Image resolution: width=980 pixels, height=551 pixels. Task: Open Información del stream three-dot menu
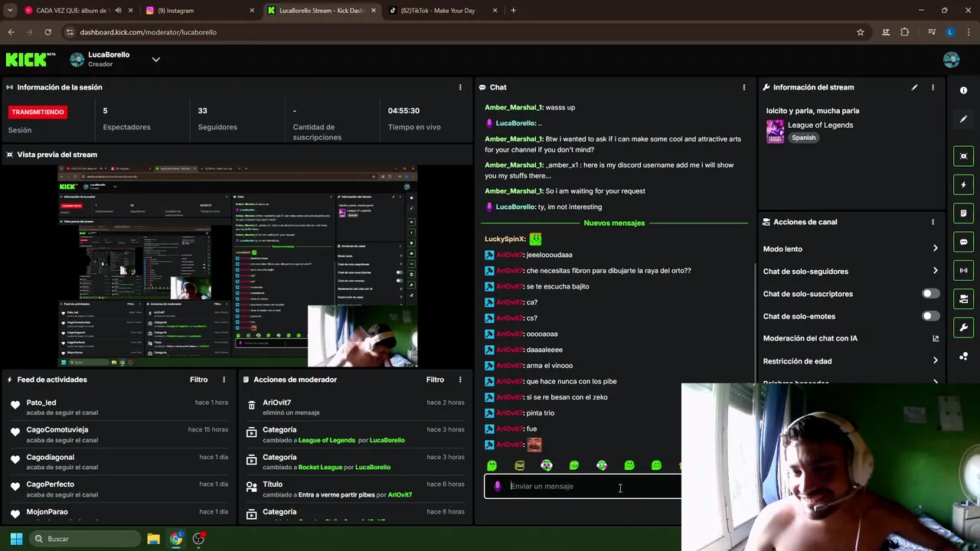click(933, 87)
